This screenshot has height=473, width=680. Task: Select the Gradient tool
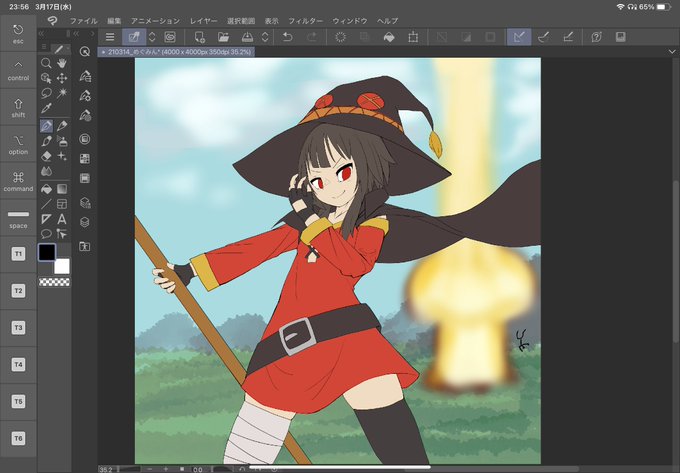[62, 189]
